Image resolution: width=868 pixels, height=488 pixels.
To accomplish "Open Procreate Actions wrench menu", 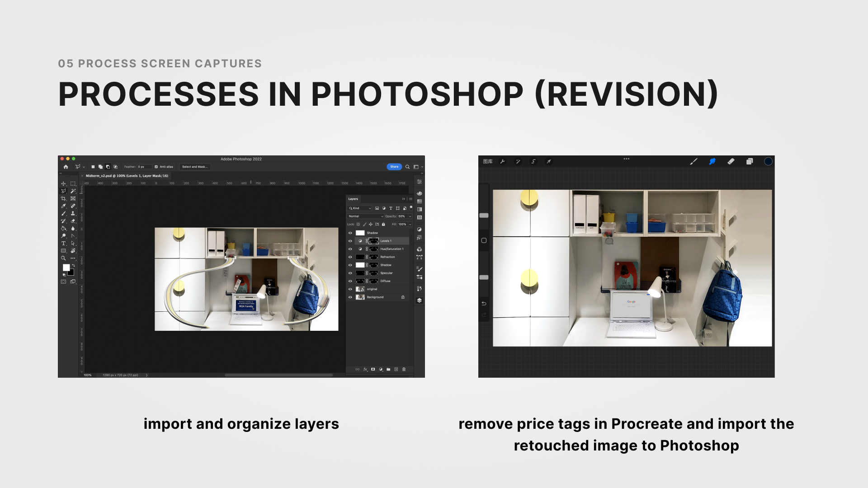I will point(502,161).
